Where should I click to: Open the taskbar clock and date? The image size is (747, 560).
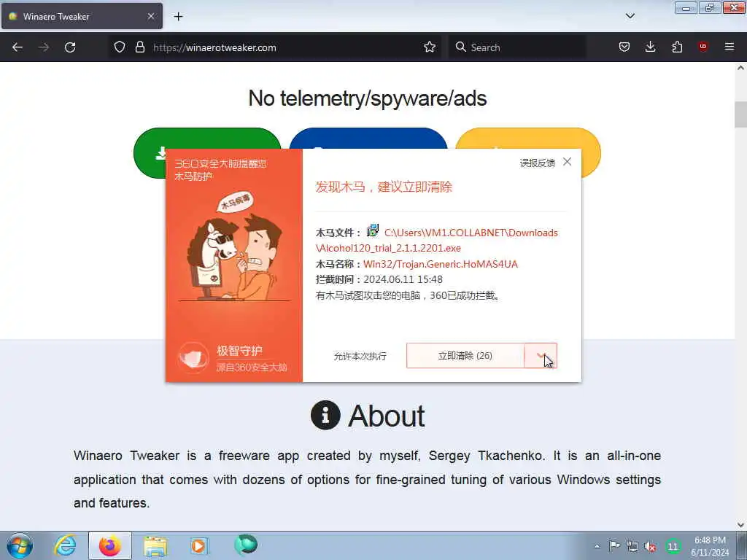[x=710, y=546]
